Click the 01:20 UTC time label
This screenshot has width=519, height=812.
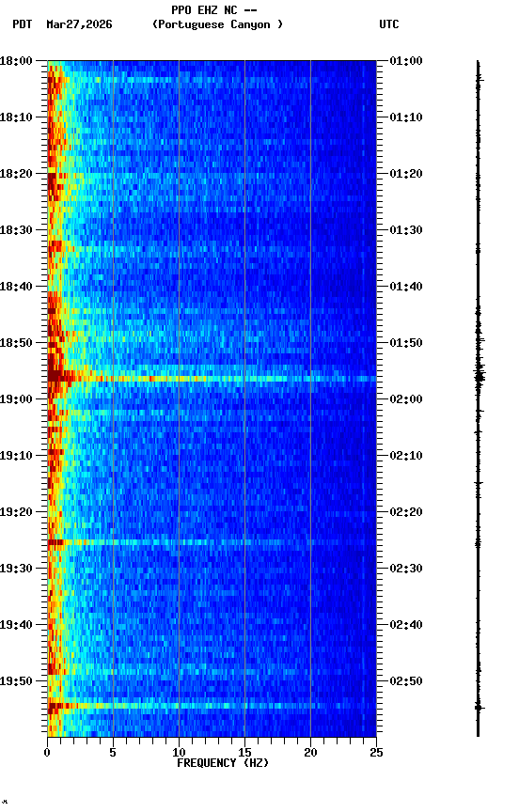pos(406,174)
